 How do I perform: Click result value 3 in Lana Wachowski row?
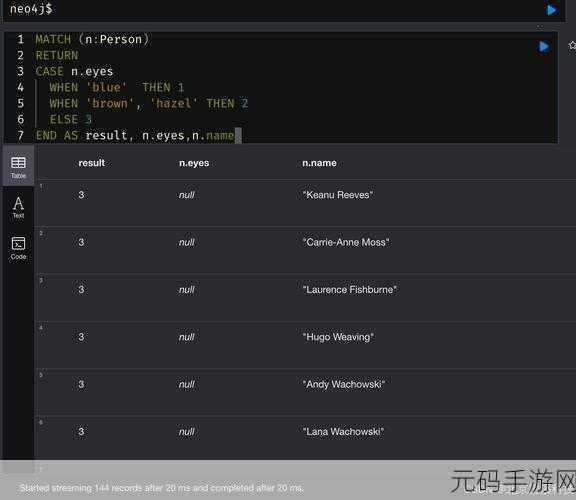[x=81, y=432]
